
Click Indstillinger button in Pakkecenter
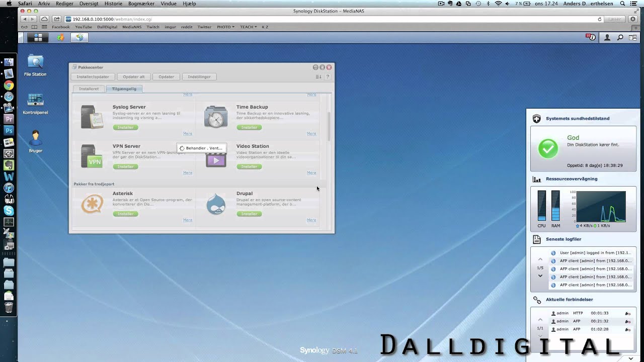(x=199, y=77)
